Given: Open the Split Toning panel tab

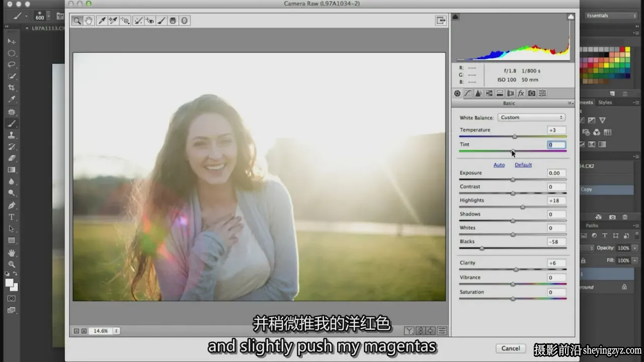Looking at the screenshot, I should 500,94.
